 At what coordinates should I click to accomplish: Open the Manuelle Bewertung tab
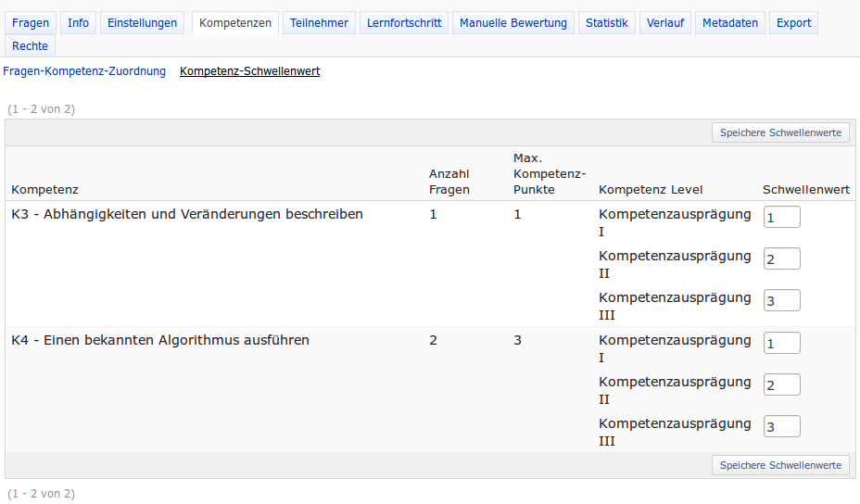[x=513, y=23]
